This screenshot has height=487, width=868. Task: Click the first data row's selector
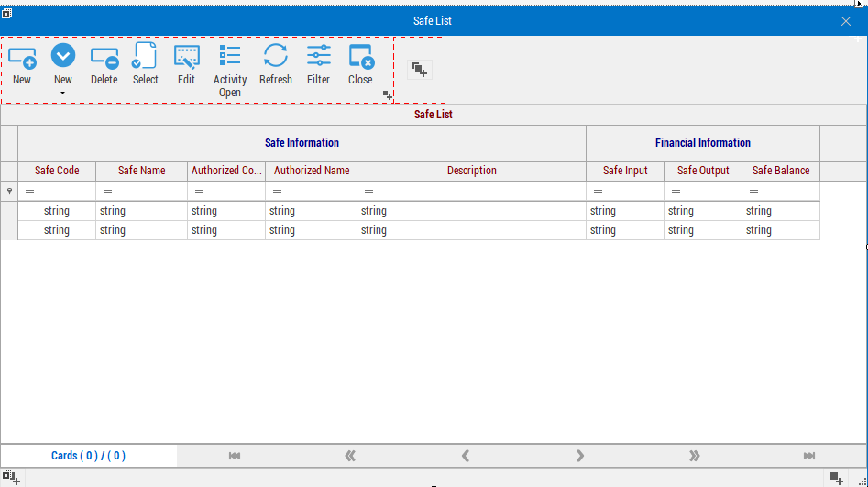pos(9,211)
